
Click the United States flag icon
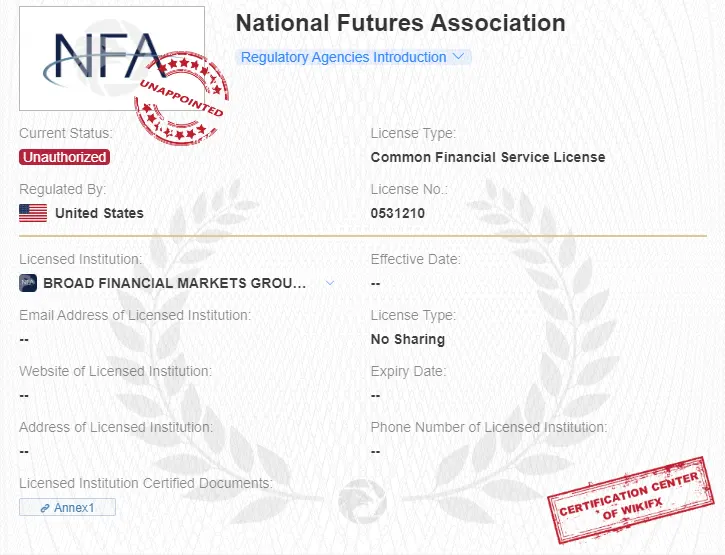(33, 213)
